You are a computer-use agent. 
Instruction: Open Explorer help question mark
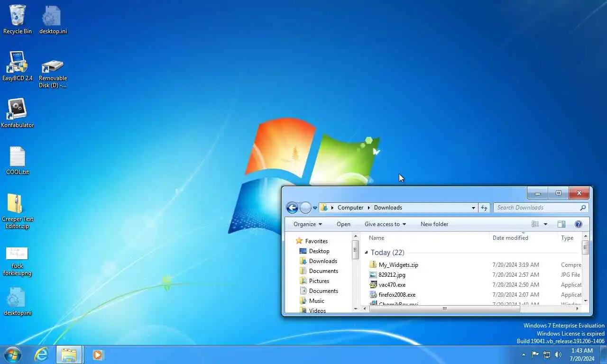[579, 224]
